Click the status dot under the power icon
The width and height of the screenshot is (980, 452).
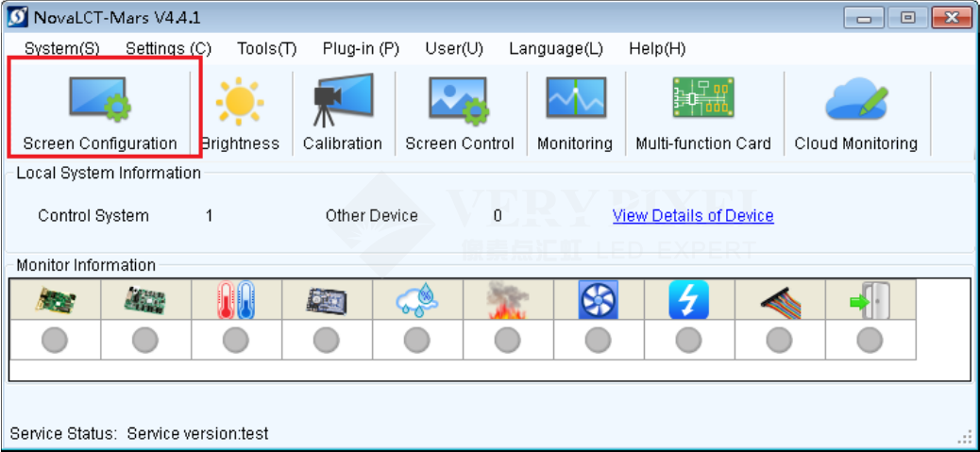689,341
